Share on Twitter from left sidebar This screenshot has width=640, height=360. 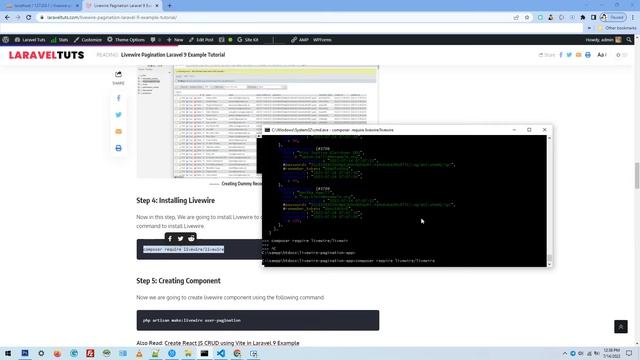pyautogui.click(x=118, y=115)
